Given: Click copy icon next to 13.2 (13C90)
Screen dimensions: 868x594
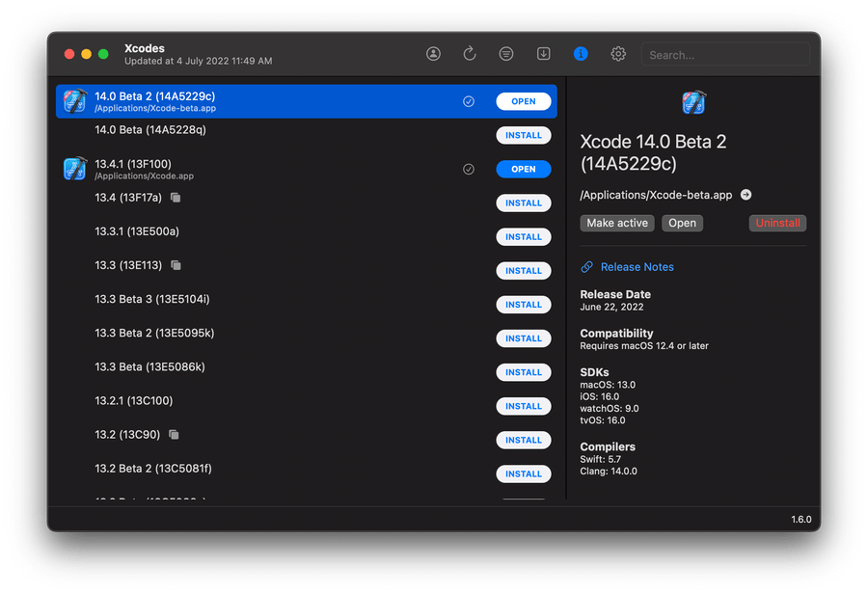Looking at the screenshot, I should point(174,435).
